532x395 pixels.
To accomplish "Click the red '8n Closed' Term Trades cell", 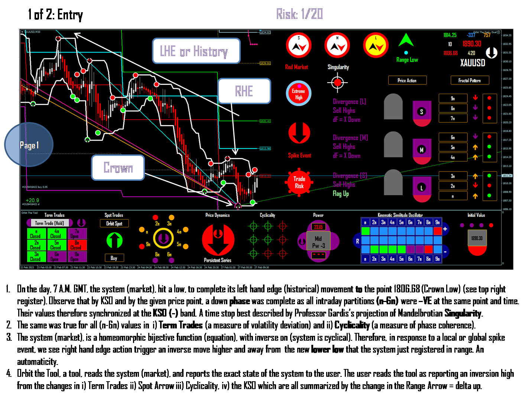I will click(77, 245).
